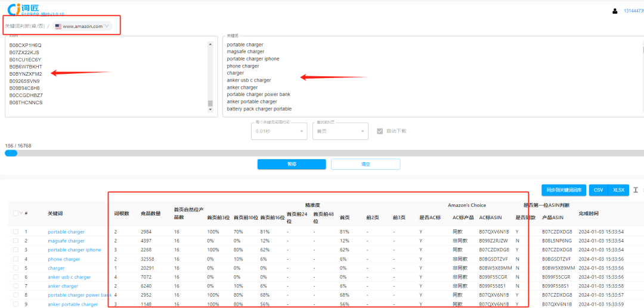Click the 20291 competitor count cell
The width and height of the screenshot is (644, 308).
147,268
